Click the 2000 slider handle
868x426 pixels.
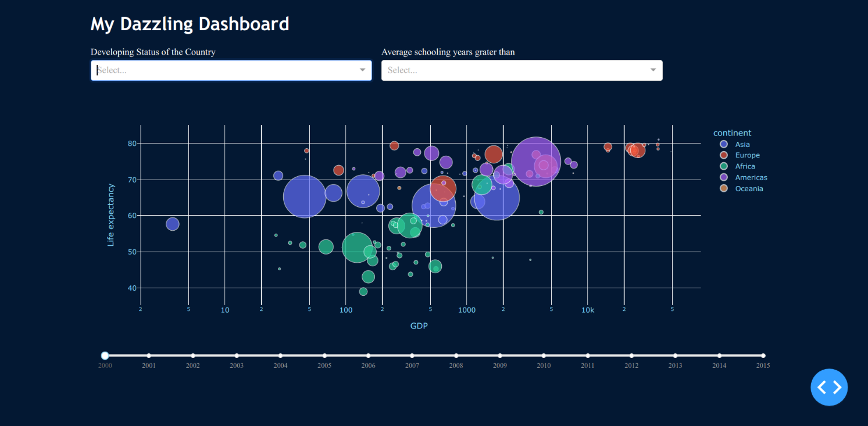105,356
